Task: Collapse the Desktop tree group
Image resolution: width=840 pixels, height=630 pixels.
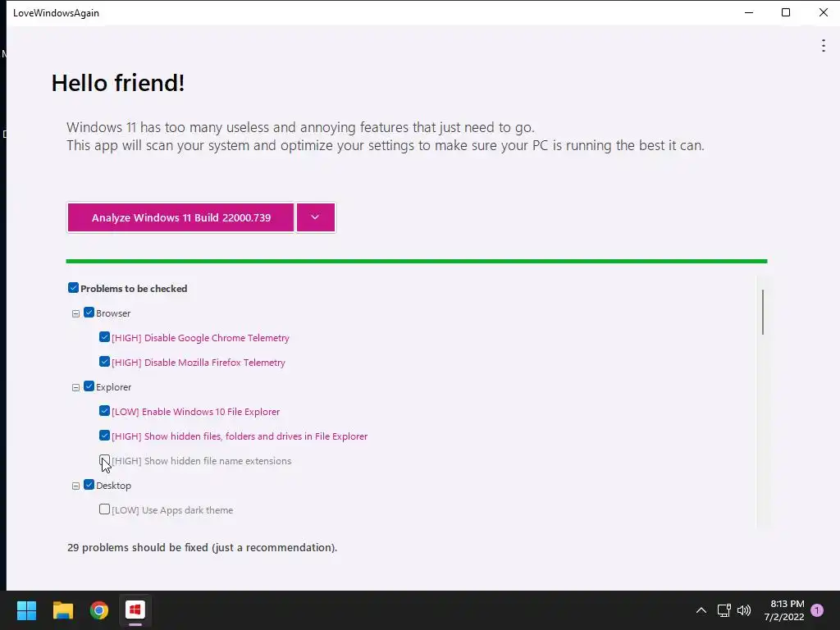Action: [x=75, y=486]
